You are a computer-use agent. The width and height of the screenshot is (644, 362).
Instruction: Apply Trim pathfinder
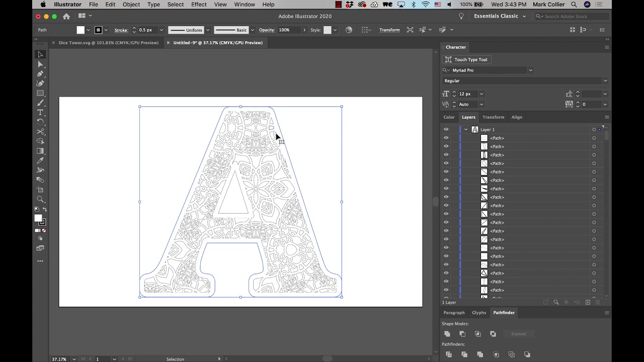click(464, 354)
